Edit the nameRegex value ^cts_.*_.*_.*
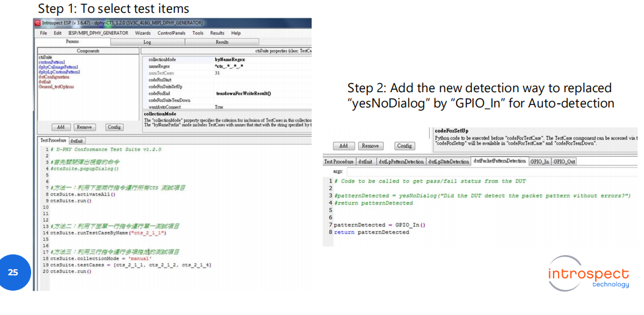The height and width of the screenshot is (315, 644). click(x=229, y=66)
